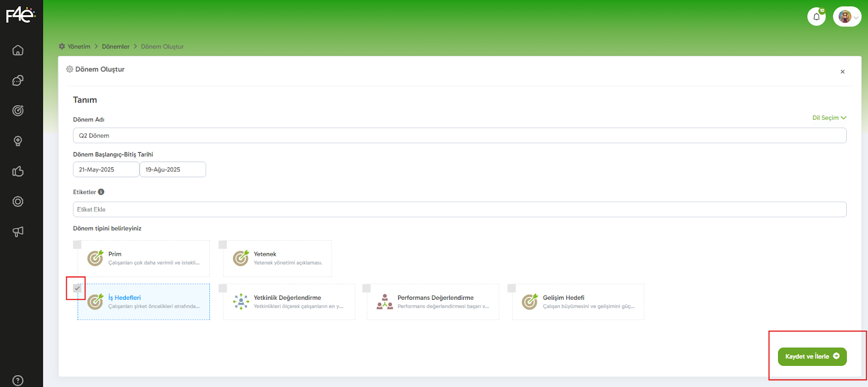This screenshot has height=387, width=868.
Task: Expand the Dil Seçim language dropdown
Action: 829,118
